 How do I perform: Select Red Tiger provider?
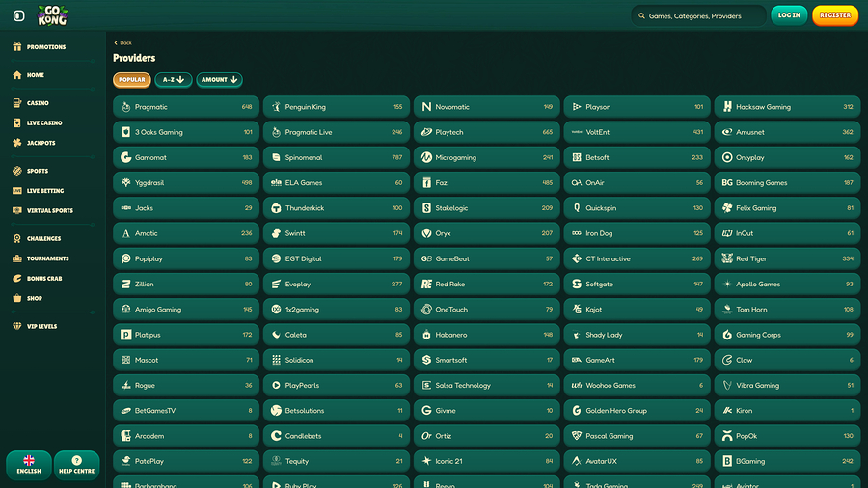788,258
